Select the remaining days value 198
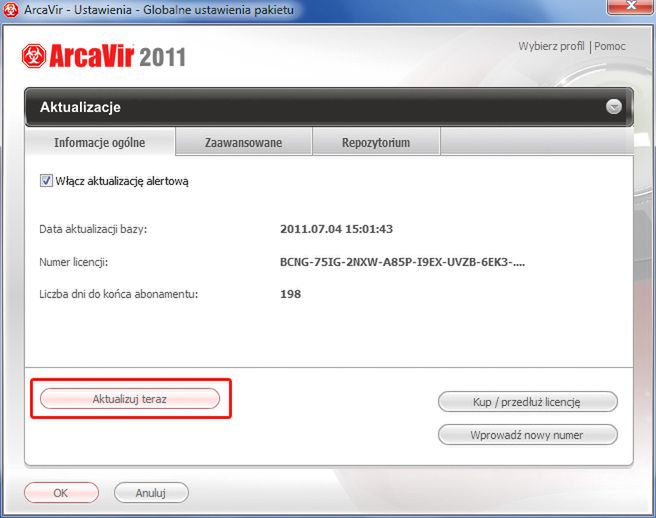 (x=290, y=294)
